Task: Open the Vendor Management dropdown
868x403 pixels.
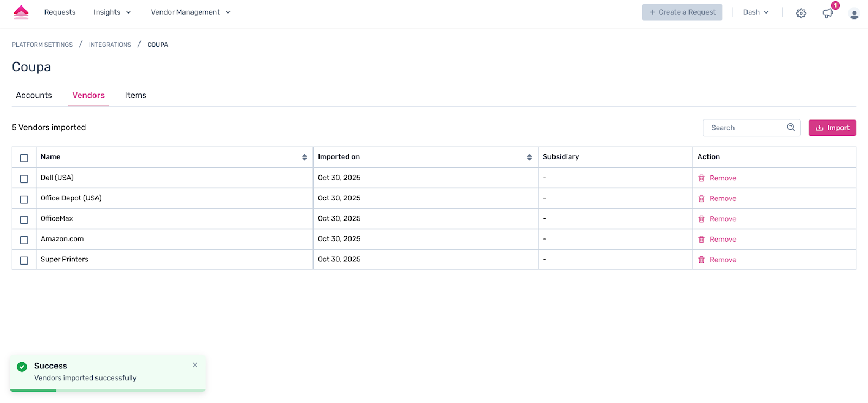Action: click(x=190, y=11)
